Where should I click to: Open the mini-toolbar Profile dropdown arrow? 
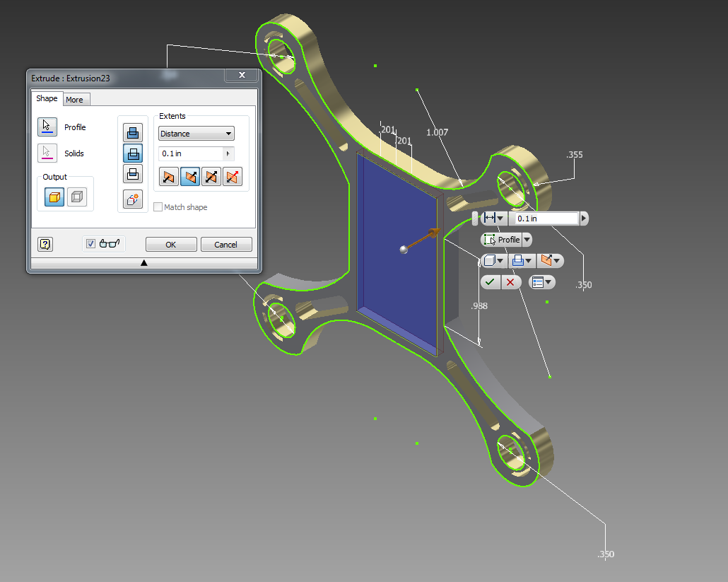(x=527, y=240)
